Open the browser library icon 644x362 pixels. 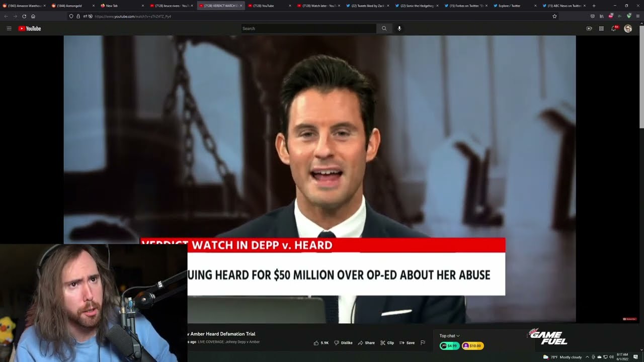click(x=601, y=16)
